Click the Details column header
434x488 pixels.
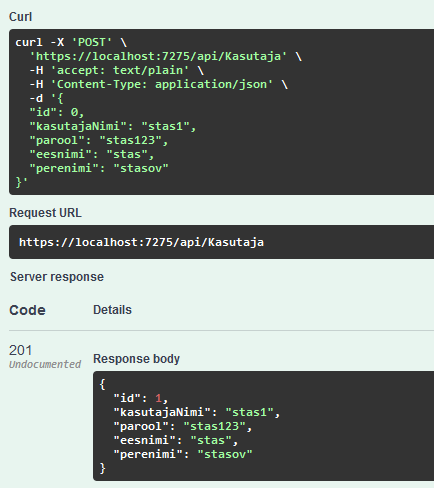coord(112,310)
